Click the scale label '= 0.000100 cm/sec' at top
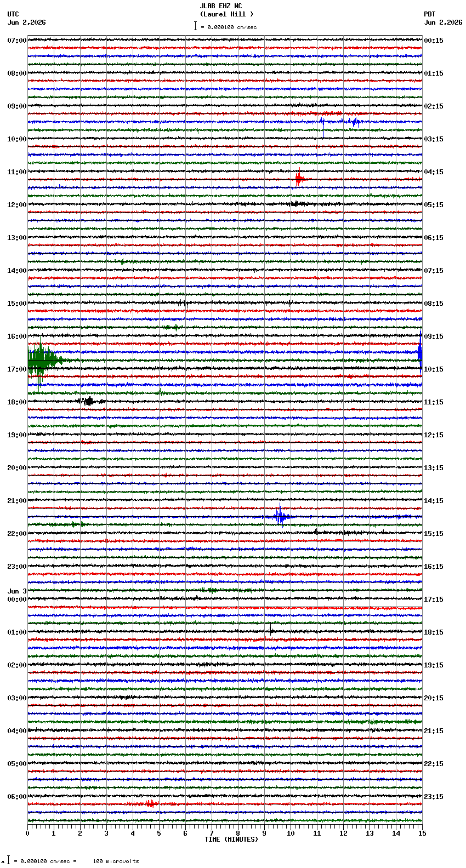The image size is (466, 868). 229,27
